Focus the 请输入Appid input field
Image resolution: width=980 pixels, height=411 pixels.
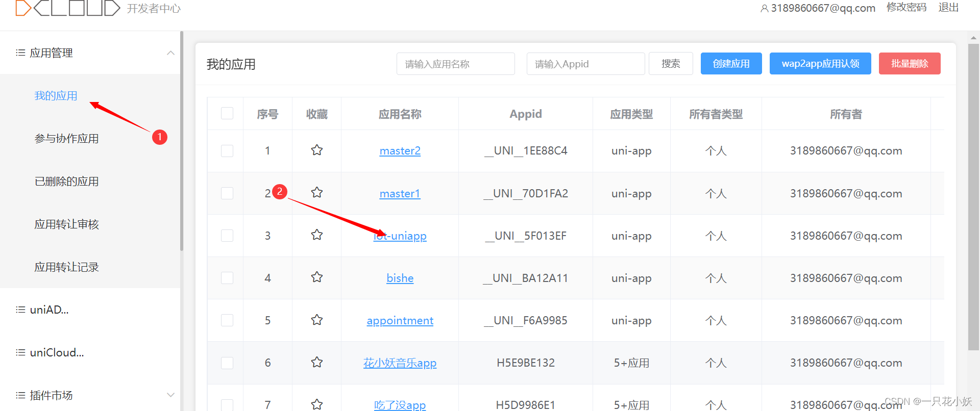pyautogui.click(x=586, y=64)
